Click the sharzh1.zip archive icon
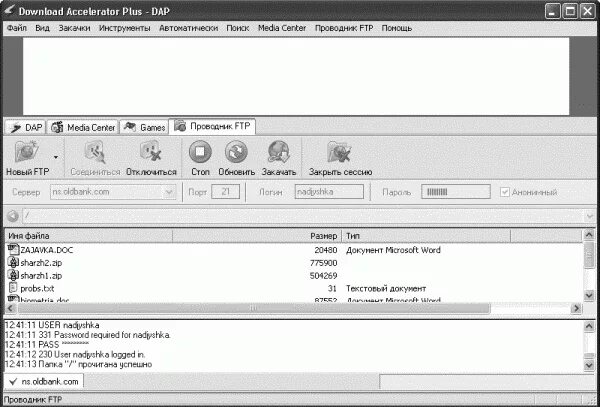This screenshot has height=407, width=600. pyautogui.click(x=13, y=275)
